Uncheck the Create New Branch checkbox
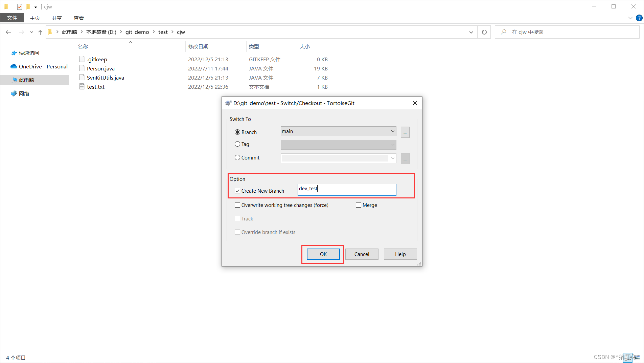Viewport: 644px width, 363px height. 237,190
